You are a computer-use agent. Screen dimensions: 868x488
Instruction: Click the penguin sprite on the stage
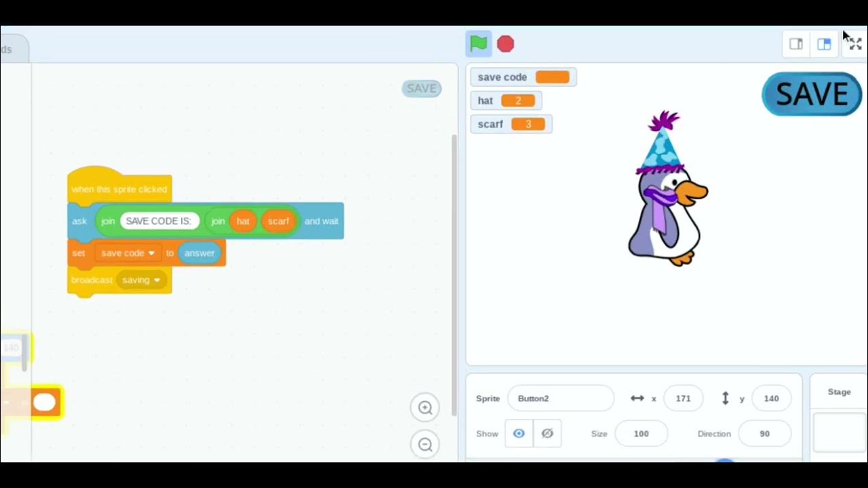(668, 190)
